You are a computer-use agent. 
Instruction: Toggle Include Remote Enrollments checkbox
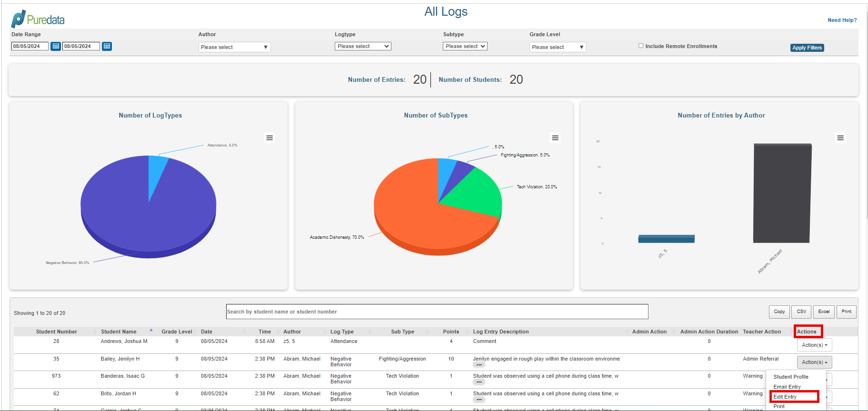[x=641, y=46]
